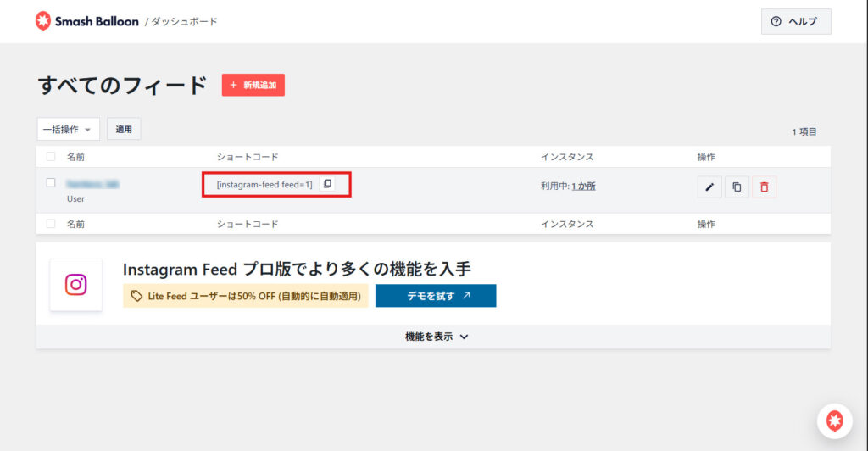This screenshot has width=868, height=451.
Task: Click the User type label under feed name
Action: [x=75, y=198]
